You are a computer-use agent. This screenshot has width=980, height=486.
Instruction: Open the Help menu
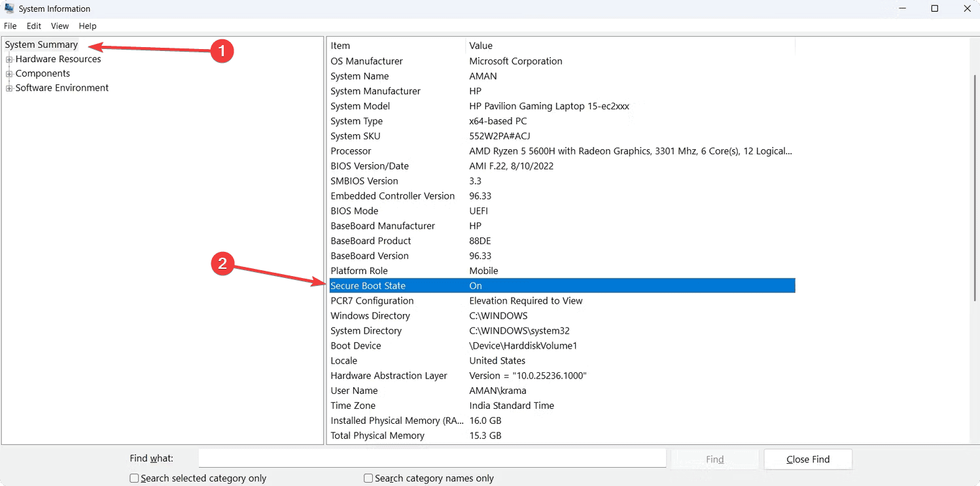click(x=88, y=26)
